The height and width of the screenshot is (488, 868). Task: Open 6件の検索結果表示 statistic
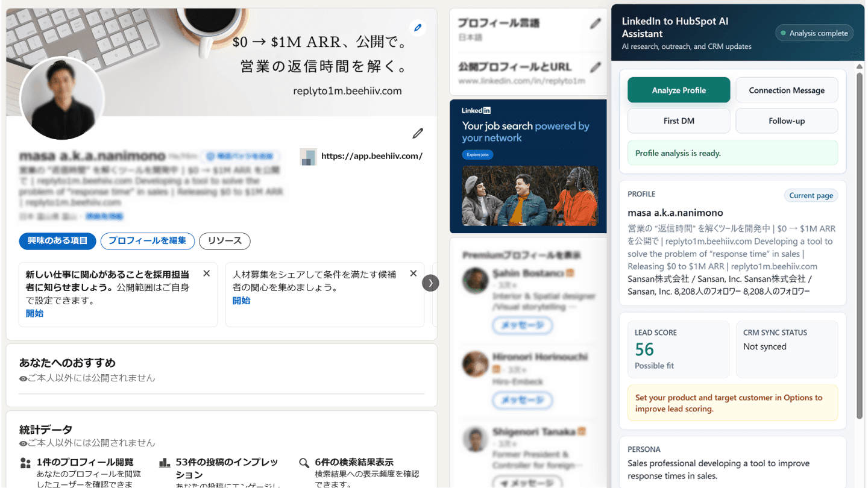(354, 463)
